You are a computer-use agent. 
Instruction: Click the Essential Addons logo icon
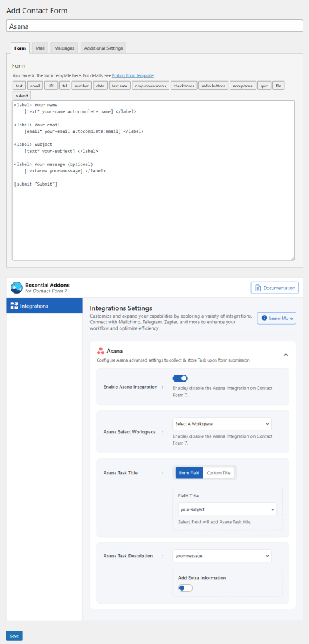point(16,287)
